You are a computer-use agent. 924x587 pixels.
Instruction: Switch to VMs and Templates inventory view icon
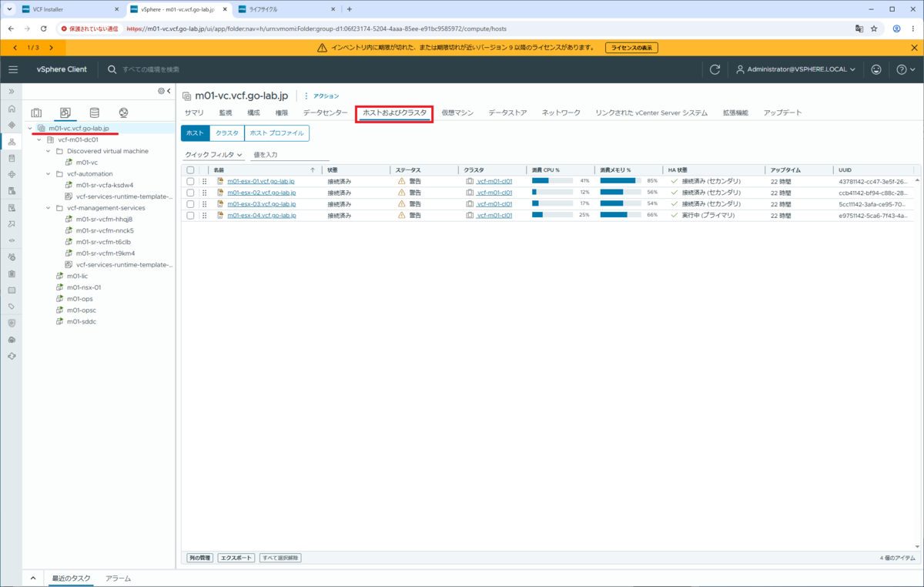point(65,112)
